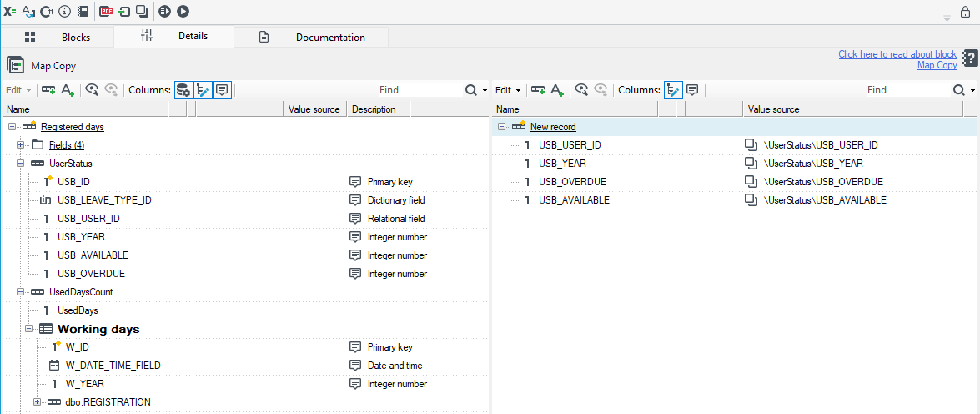Screen dimensions: 980x414
Task: Click copy source icon beside \UserStatus\USB_YEAR
Action: pos(751,164)
